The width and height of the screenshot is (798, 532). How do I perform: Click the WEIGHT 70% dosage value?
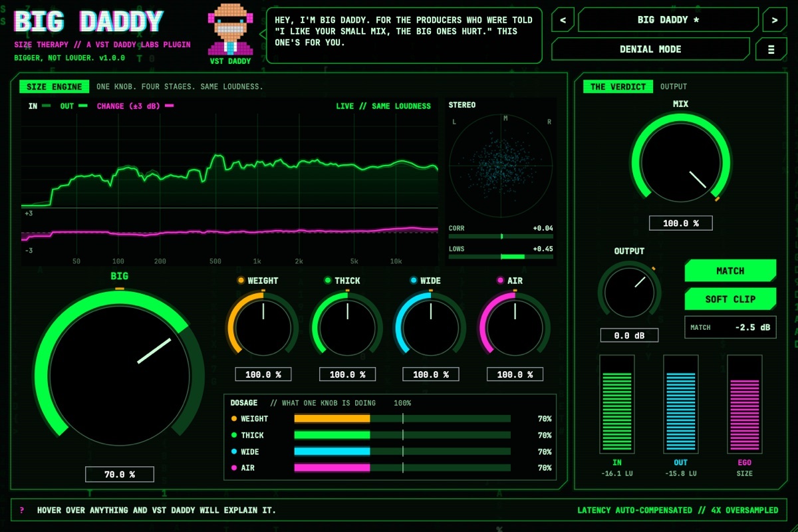(x=545, y=419)
